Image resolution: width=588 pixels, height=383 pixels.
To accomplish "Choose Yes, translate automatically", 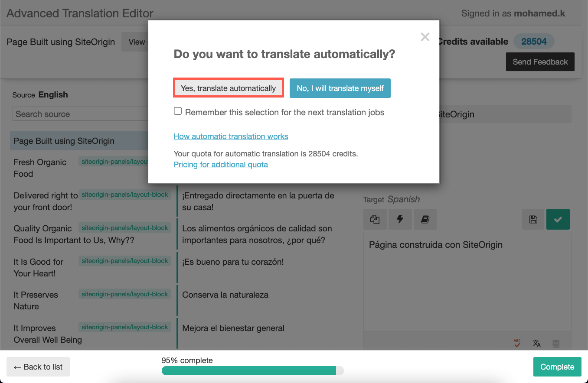I will pyautogui.click(x=229, y=88).
